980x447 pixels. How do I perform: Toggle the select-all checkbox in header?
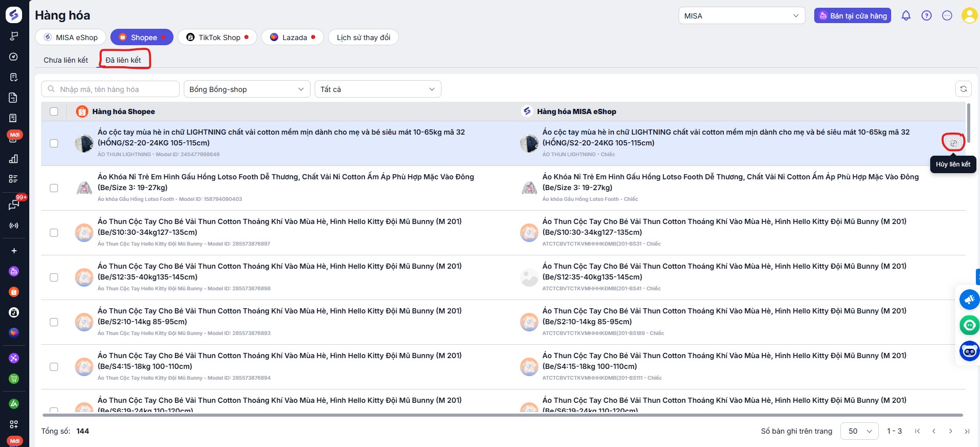[54, 111]
